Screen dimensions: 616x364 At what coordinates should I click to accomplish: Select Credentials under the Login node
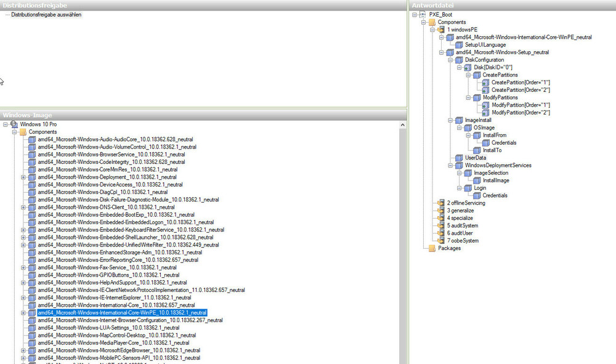[x=495, y=195]
